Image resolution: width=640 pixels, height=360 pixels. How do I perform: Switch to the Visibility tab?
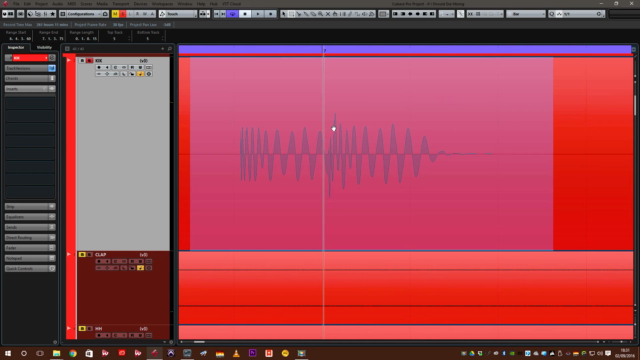(x=44, y=47)
